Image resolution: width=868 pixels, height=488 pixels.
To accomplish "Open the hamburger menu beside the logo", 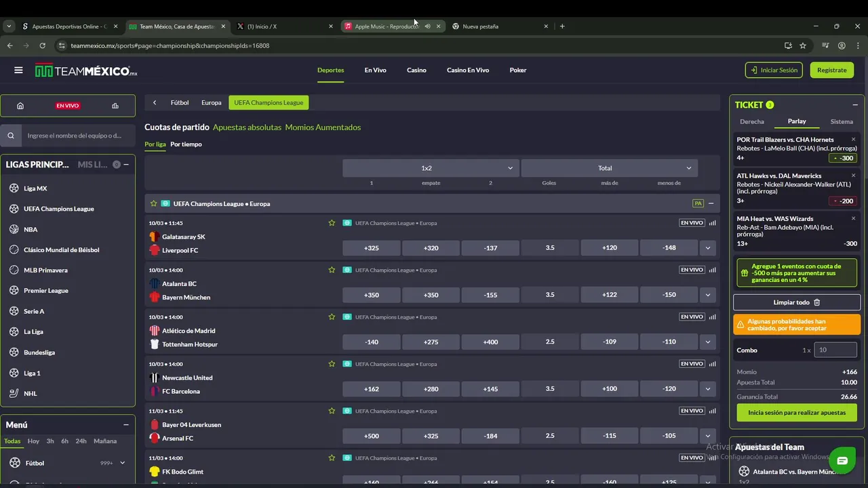I will point(18,70).
